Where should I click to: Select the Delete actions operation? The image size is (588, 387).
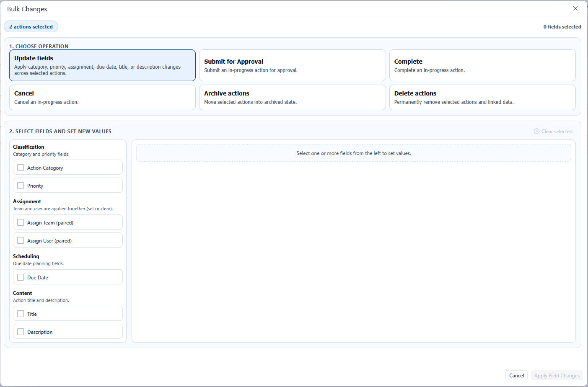point(482,97)
